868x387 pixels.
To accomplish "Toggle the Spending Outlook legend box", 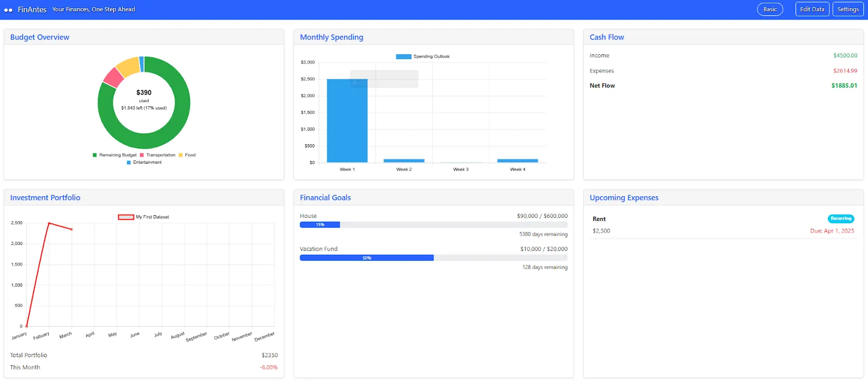I will (x=403, y=56).
